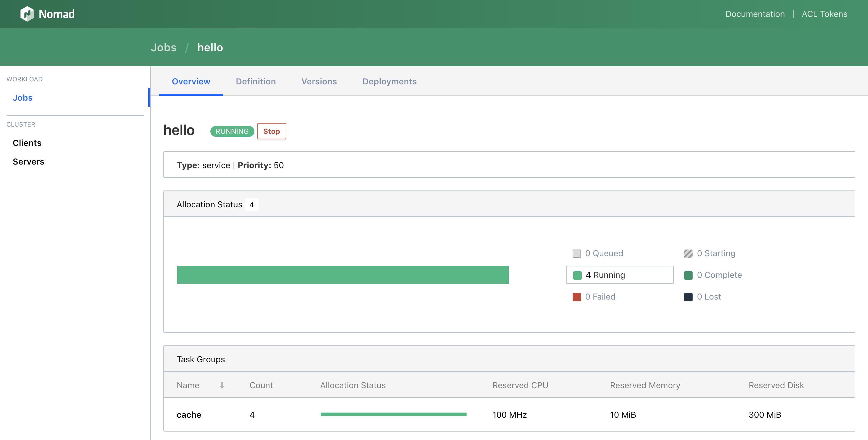Select the Overview tab

(191, 82)
